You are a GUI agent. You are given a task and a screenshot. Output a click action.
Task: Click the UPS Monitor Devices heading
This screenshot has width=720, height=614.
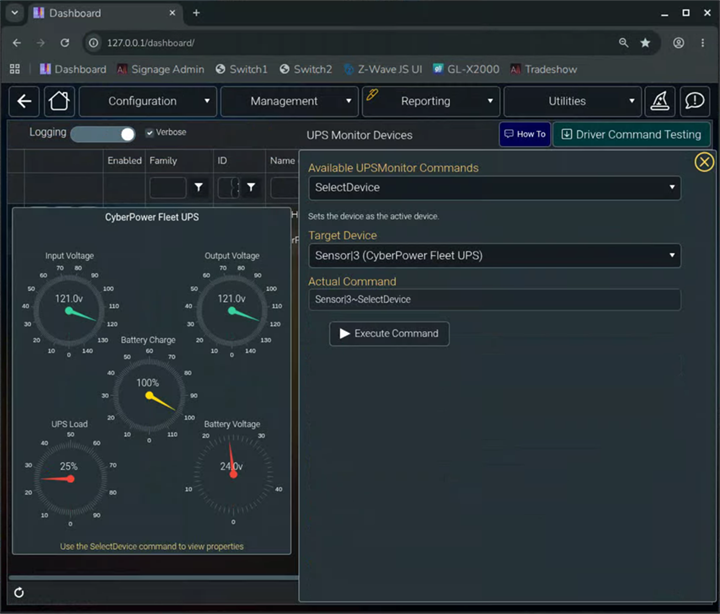359,135
